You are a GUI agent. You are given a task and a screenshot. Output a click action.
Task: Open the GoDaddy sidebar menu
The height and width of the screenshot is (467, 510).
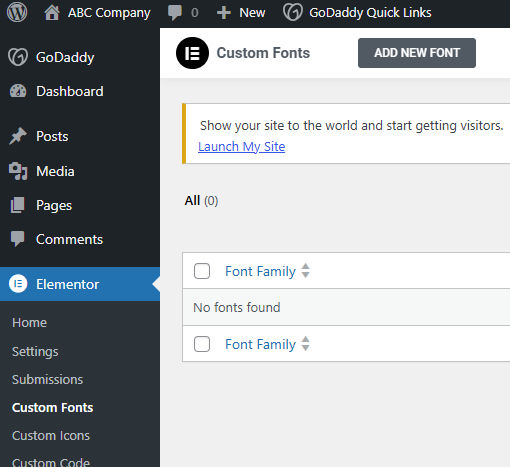65,57
